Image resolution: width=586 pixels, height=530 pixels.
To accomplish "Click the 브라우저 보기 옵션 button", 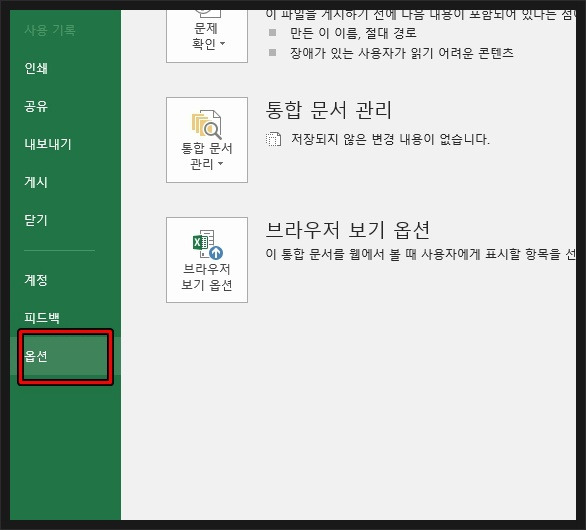I will coord(207,260).
